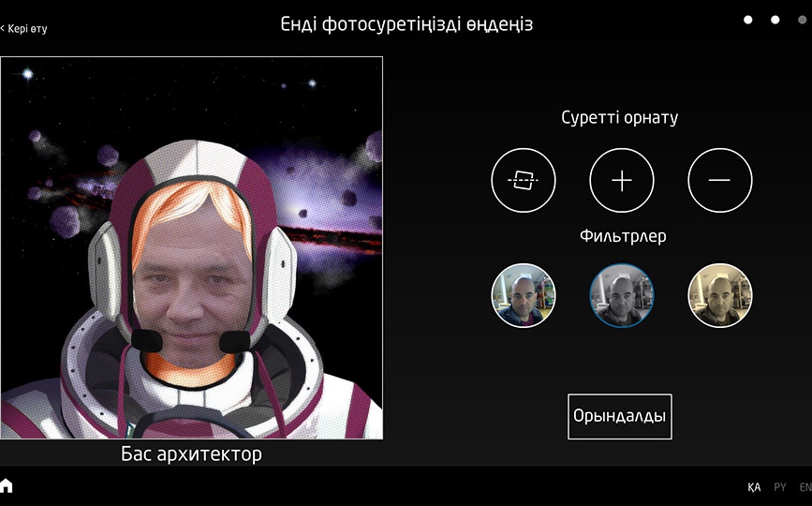Apply the black-and-white filter thumbnail
Viewport: 812px width, 506px height.
click(x=622, y=295)
